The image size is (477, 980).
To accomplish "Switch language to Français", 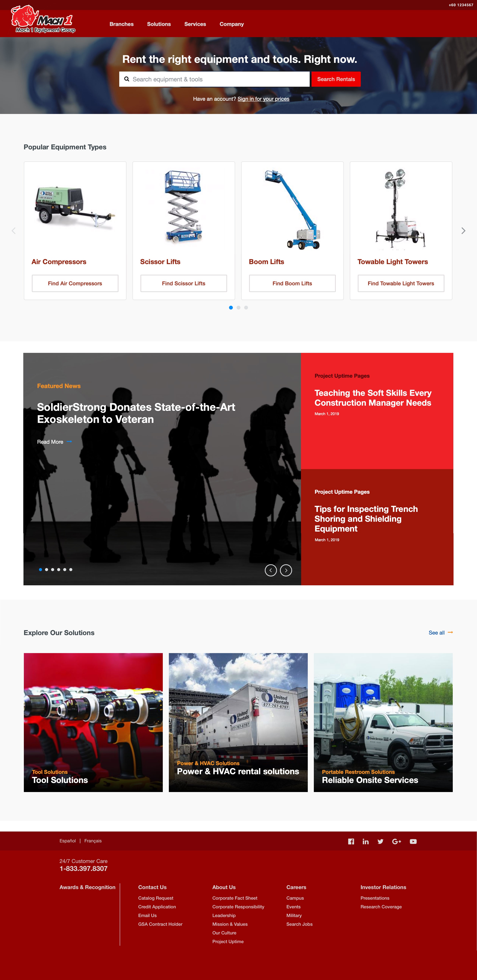I will point(93,841).
